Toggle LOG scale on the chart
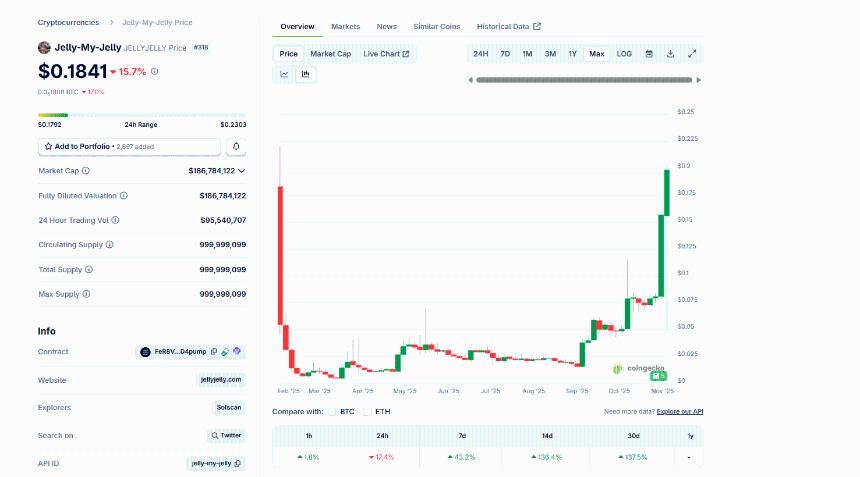 [x=624, y=54]
